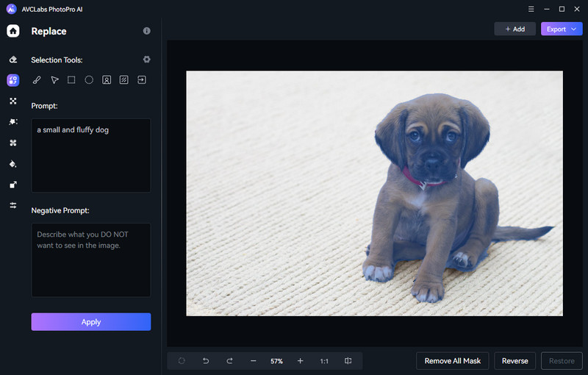Toggle the compare split view icon

click(348, 361)
